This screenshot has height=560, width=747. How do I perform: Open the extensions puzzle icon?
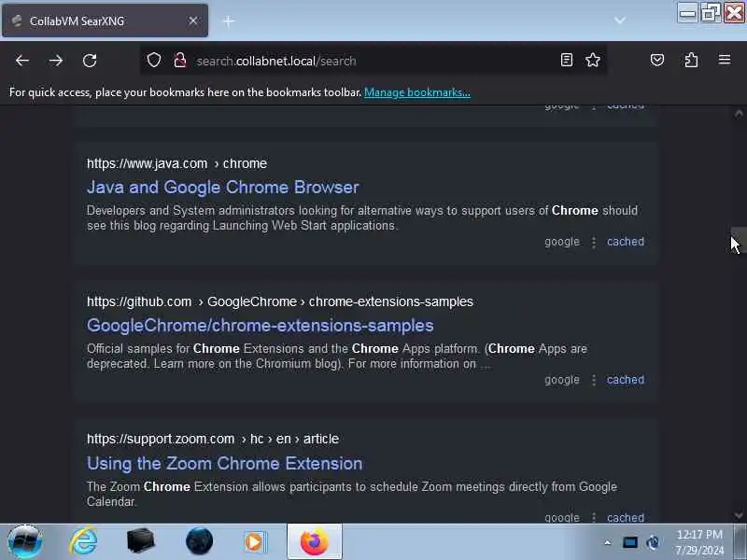[x=691, y=60]
